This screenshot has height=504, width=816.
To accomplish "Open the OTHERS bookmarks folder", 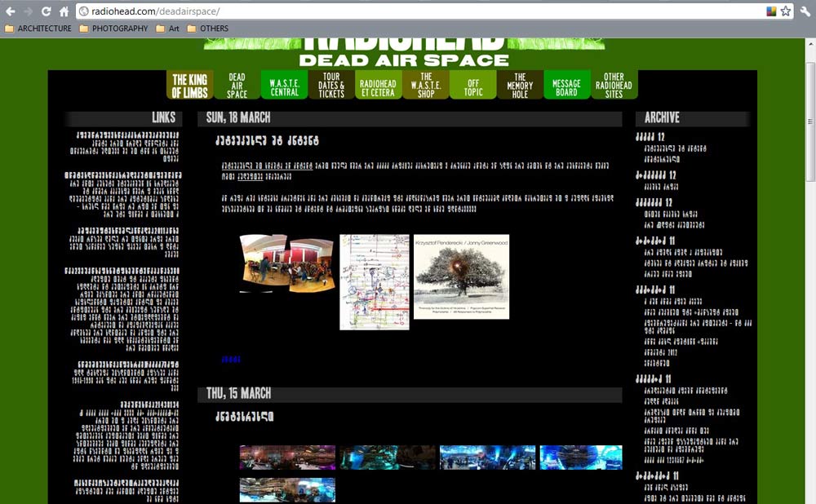I will point(207,29).
